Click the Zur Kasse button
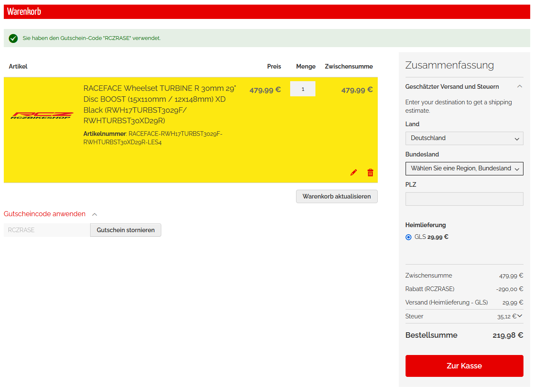534x392 pixels. (x=464, y=366)
